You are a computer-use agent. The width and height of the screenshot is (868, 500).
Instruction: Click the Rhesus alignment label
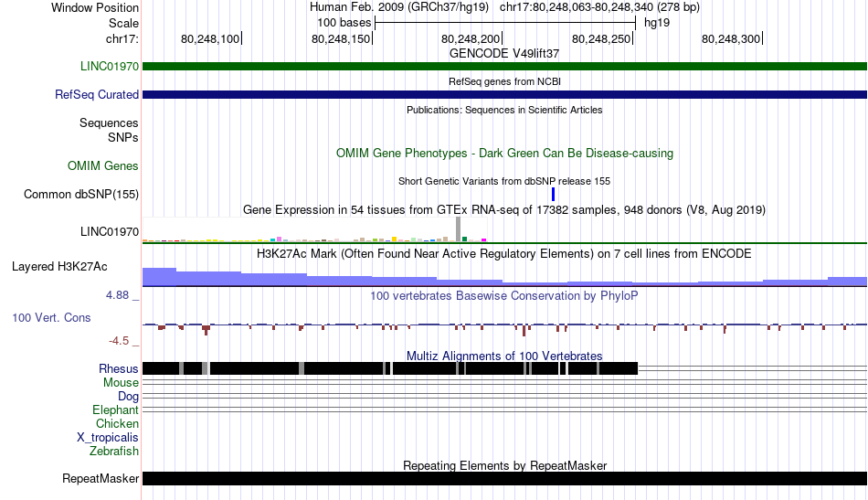tap(118, 368)
